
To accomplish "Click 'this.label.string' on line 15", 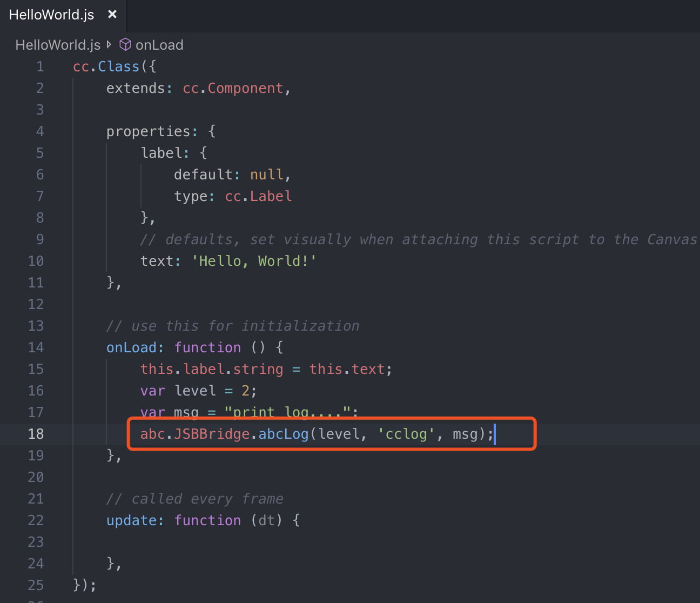I will pyautogui.click(x=212, y=369).
